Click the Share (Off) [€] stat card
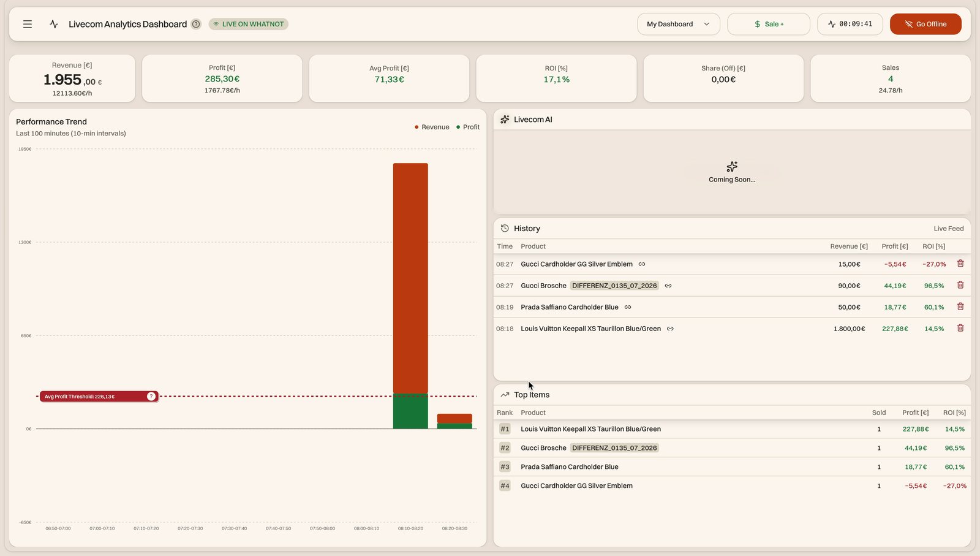The width and height of the screenshot is (980, 556). [x=723, y=78]
